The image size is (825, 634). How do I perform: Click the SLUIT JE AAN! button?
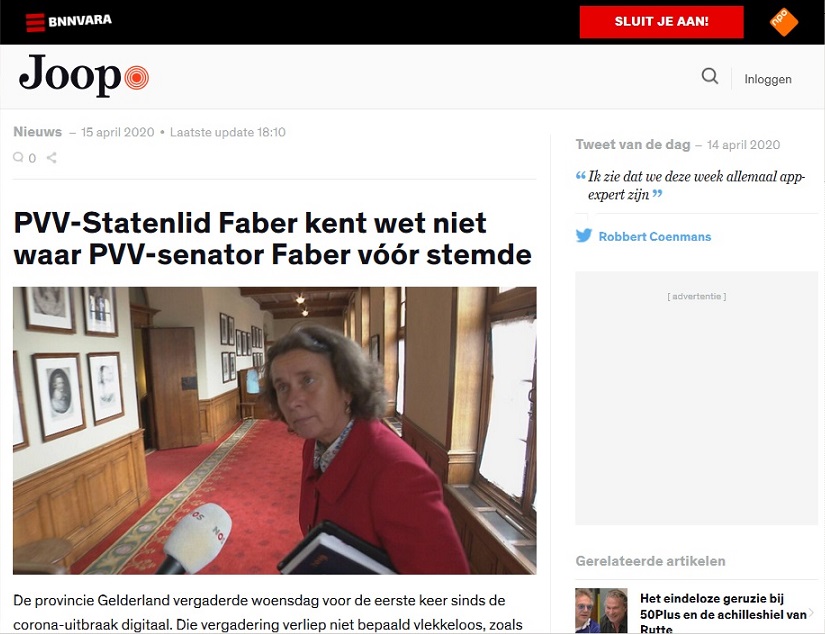pyautogui.click(x=661, y=22)
